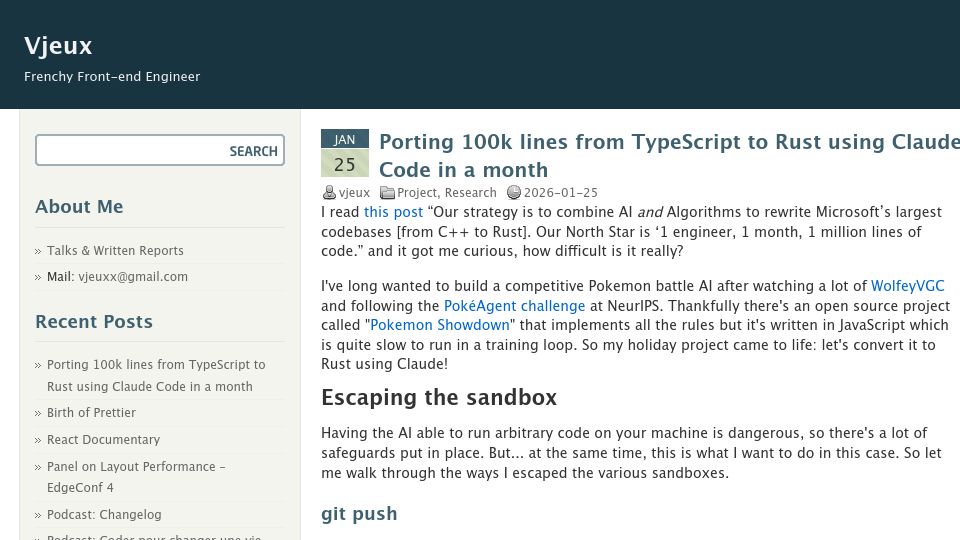Open the React Documentary post
Screen dimensions: 960x540
click(x=103, y=440)
